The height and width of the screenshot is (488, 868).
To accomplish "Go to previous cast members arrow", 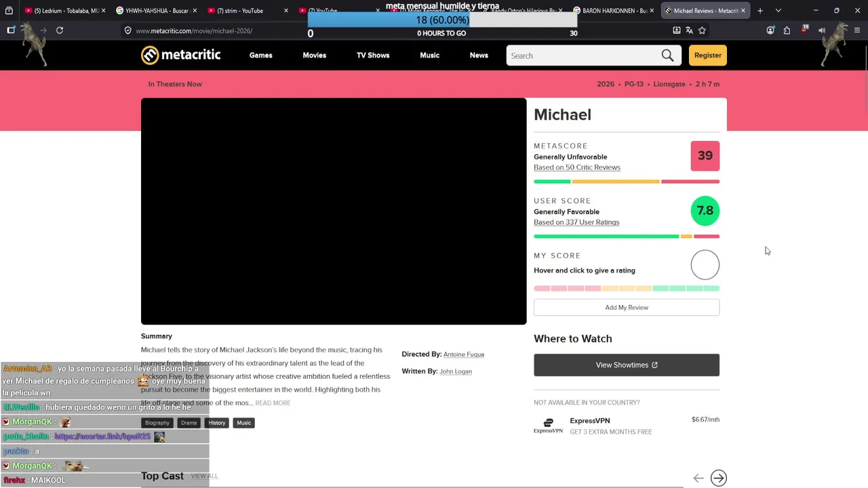I will [698, 479].
